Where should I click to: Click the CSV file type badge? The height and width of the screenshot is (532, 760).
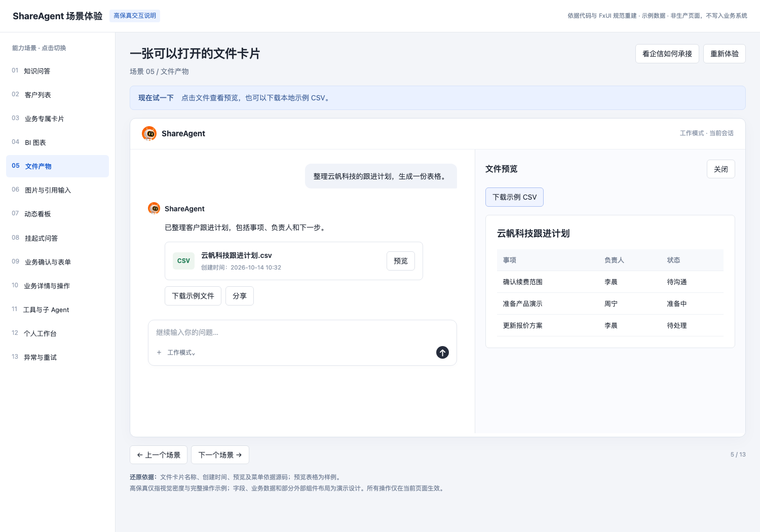click(183, 260)
